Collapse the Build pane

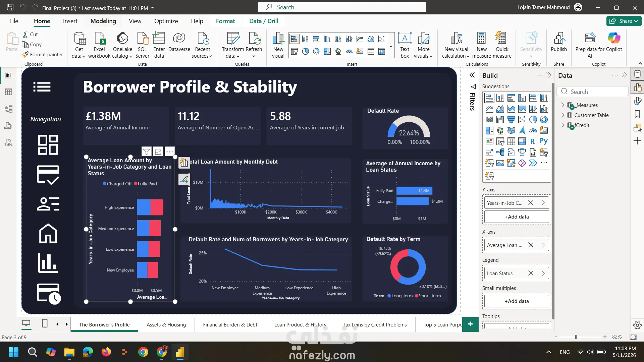pos(548,75)
